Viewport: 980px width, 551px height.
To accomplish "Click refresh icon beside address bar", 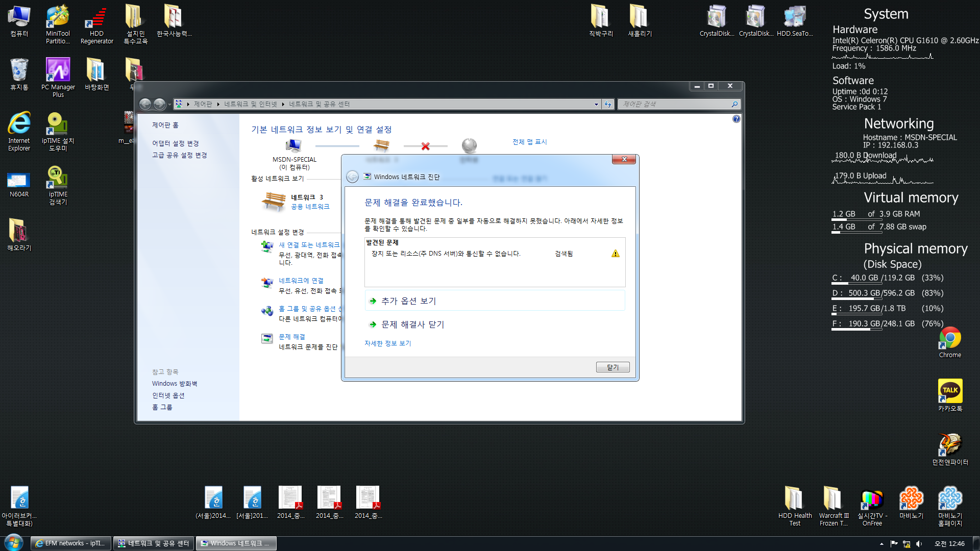I will [x=608, y=104].
